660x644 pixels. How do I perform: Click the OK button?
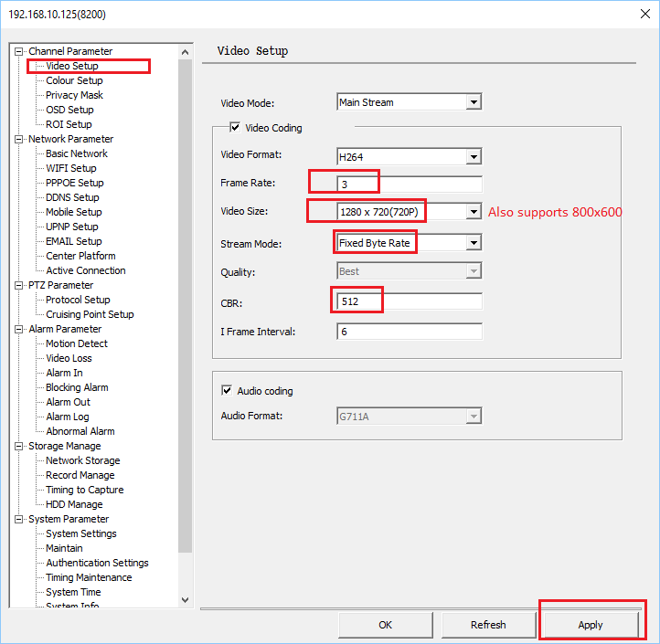tap(385, 625)
